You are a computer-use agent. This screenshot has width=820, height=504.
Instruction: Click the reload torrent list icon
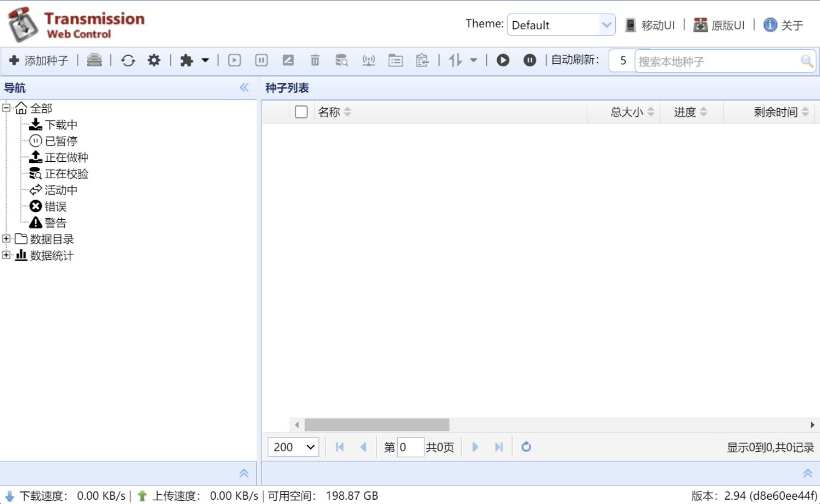pyautogui.click(x=128, y=60)
